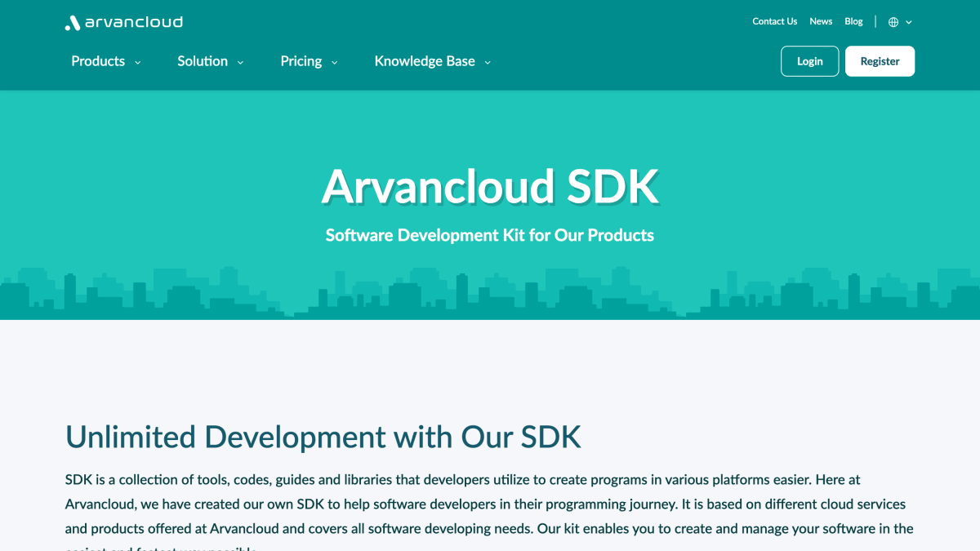Expand the Products chevron arrow
The width and height of the screenshot is (980, 551).
137,62
